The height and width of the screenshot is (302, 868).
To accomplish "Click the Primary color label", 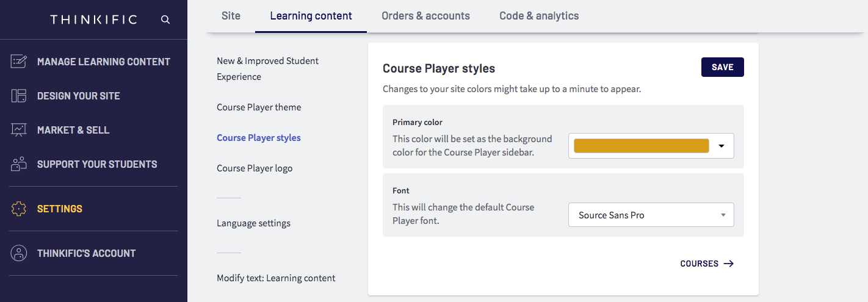I will click(x=418, y=122).
